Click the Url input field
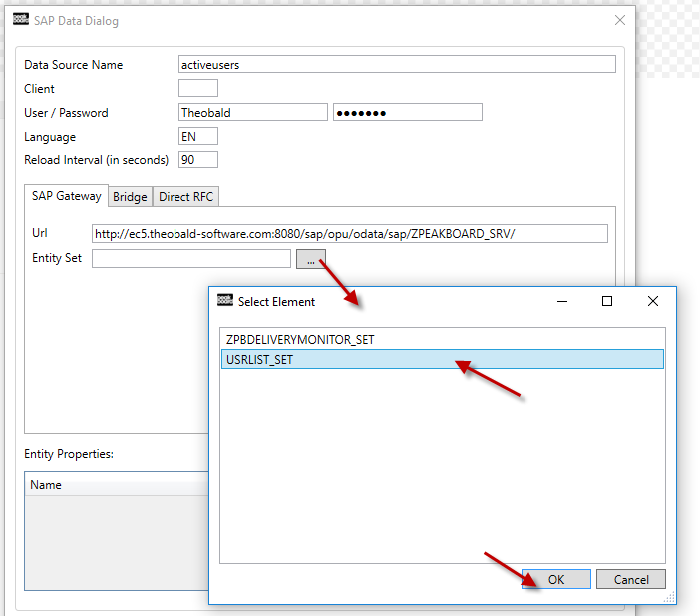 [350, 234]
